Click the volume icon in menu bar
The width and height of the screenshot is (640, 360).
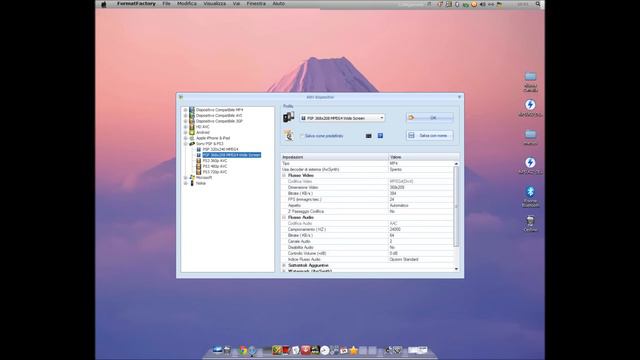(482, 4)
